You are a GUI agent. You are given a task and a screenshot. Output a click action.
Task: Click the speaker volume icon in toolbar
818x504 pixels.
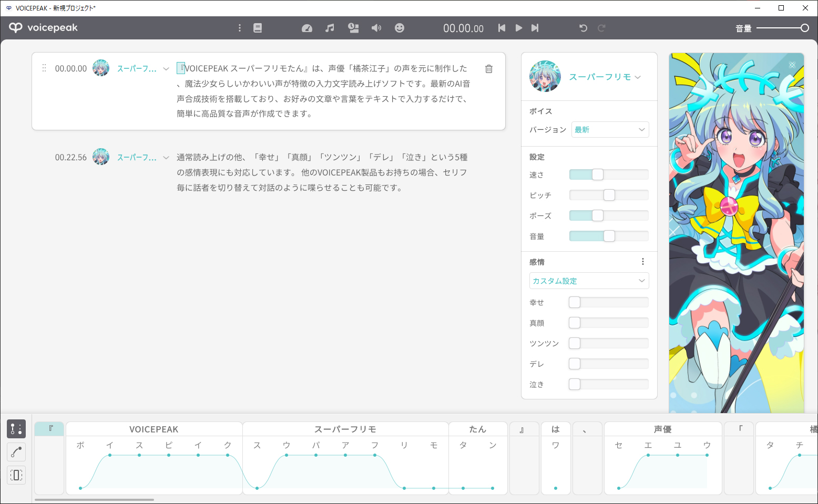click(376, 28)
